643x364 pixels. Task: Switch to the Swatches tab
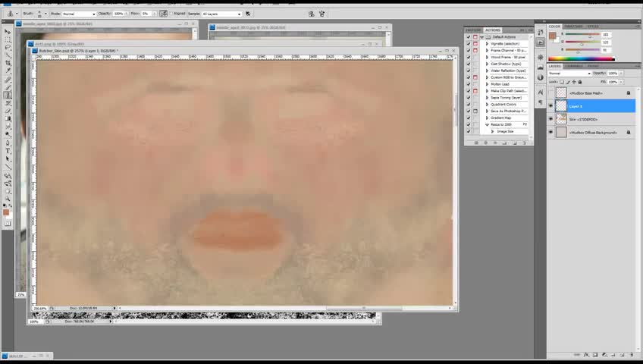(573, 27)
